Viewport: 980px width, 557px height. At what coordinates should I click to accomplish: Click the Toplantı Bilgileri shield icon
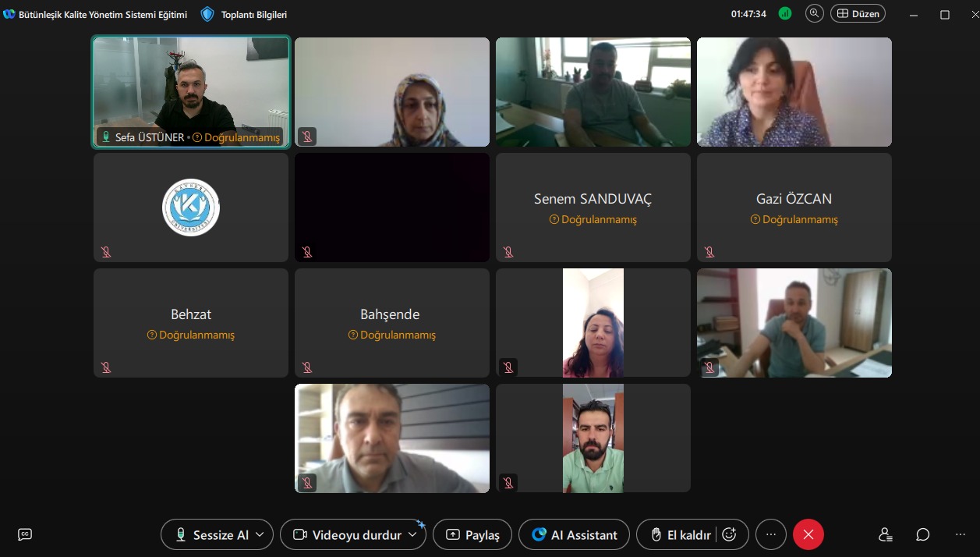click(x=207, y=14)
